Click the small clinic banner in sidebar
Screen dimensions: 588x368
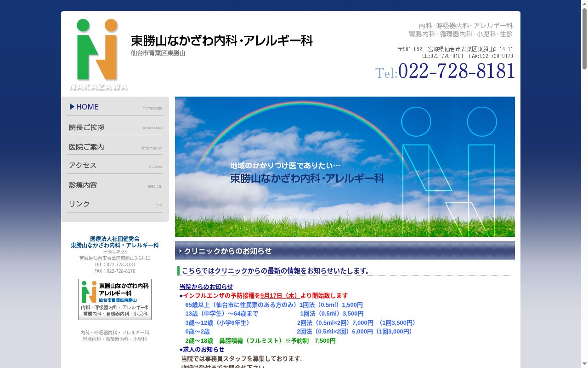pyautogui.click(x=115, y=299)
